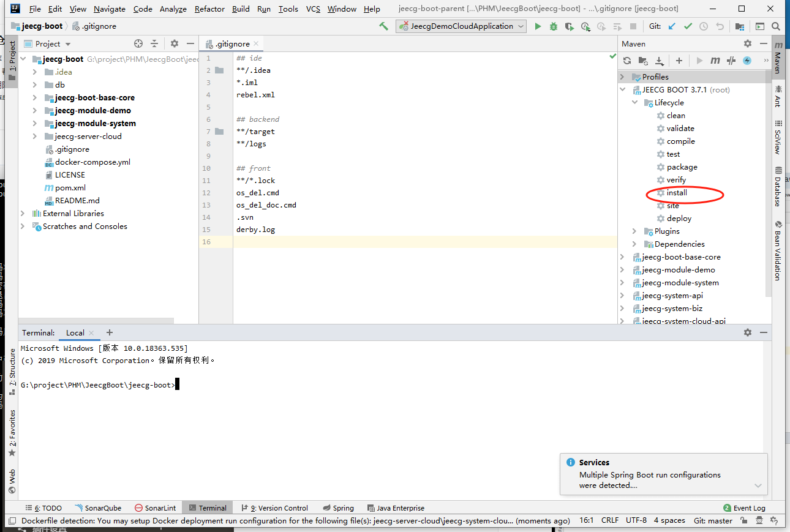Image resolution: width=790 pixels, height=532 pixels.
Task: Expand Services notification with chevron
Action: pos(758,485)
